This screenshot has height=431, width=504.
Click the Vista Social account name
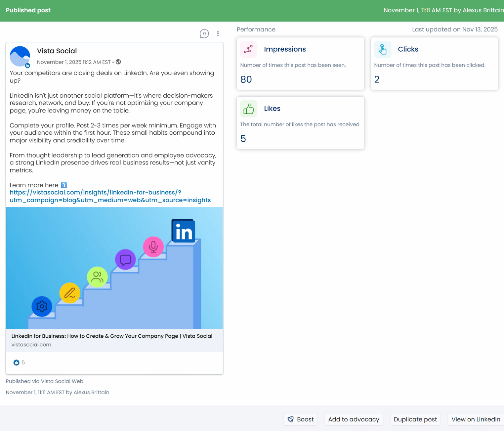point(57,51)
